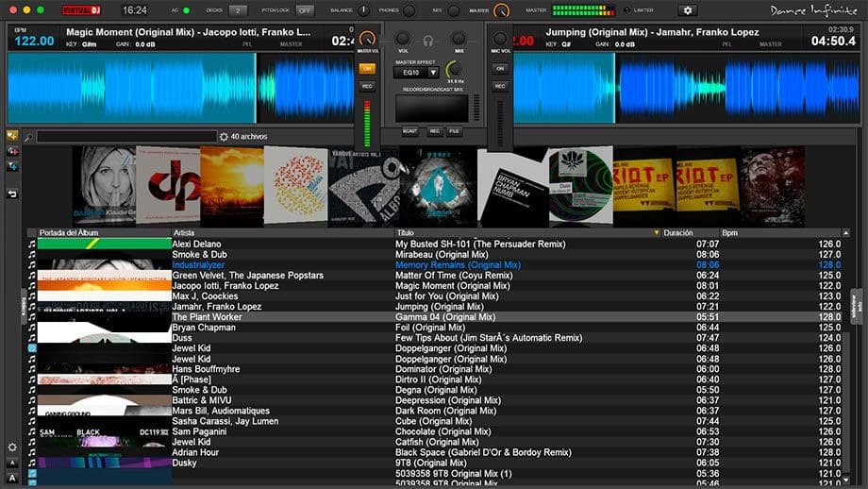The width and height of the screenshot is (868, 489).
Task: Click the FILE button
Action: click(454, 131)
